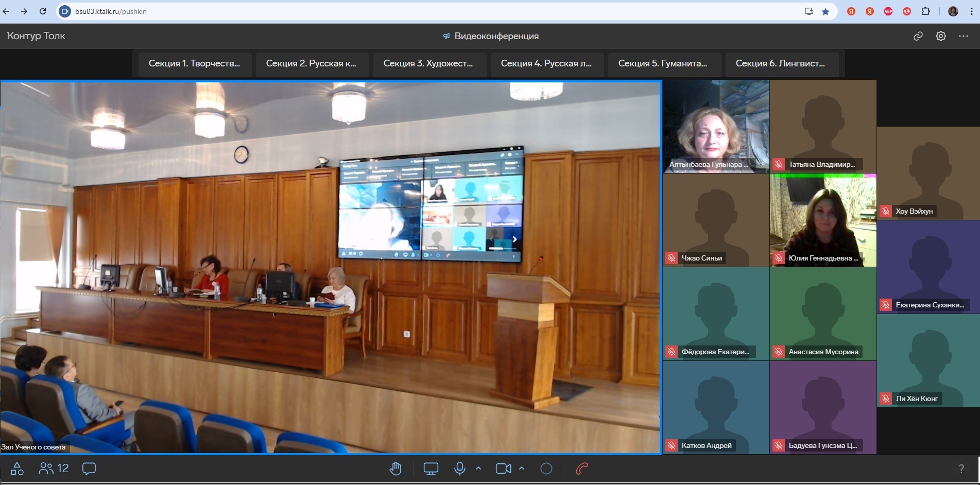The image size is (980, 485).
Task: Click the help question mark button
Action: point(961,469)
